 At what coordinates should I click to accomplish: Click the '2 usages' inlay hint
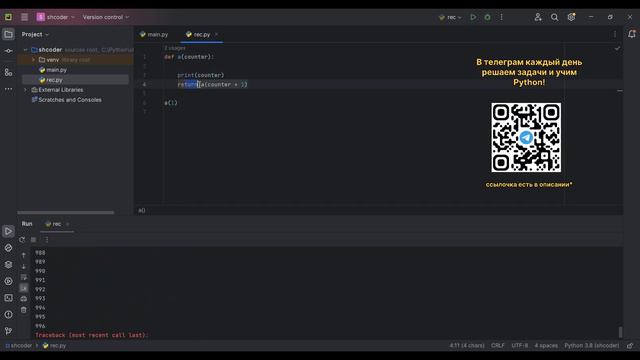click(x=175, y=48)
